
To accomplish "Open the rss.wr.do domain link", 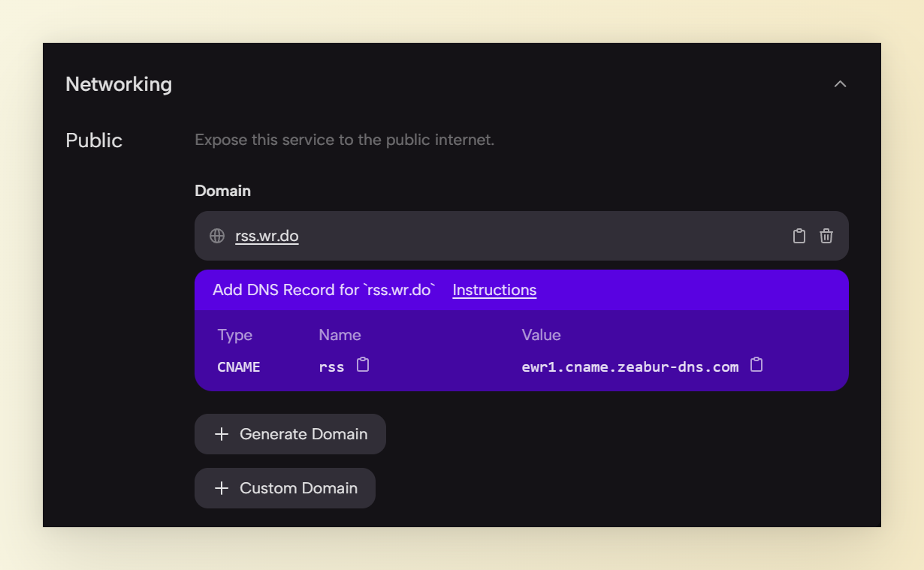I will tap(267, 236).
